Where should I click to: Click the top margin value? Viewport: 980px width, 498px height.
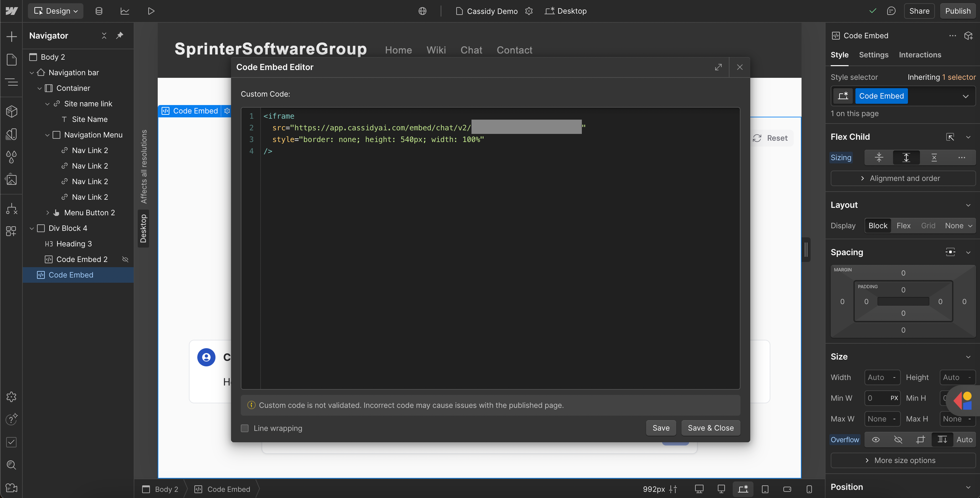click(903, 273)
